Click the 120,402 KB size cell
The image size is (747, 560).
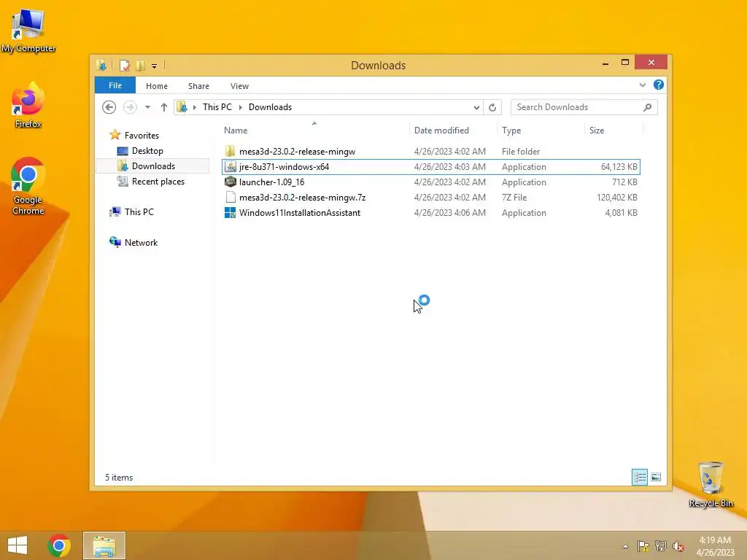click(x=617, y=197)
